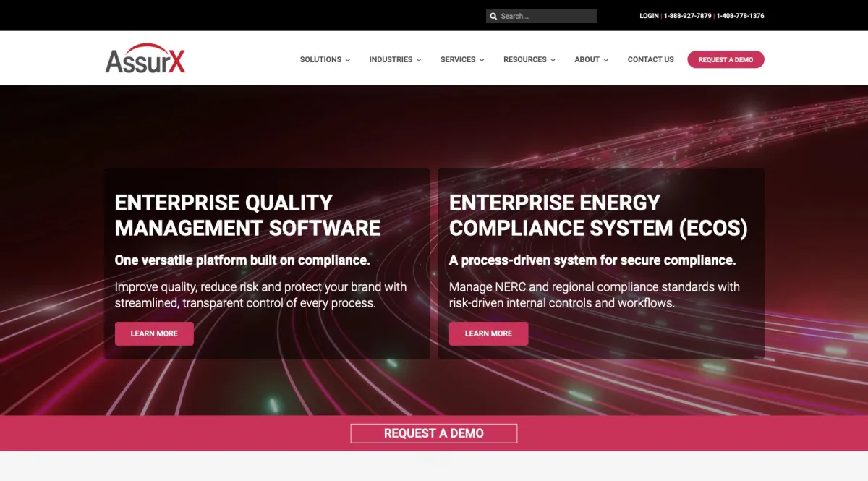The image size is (868, 481).
Task: Open the SERVICES menu
Action: click(462, 60)
